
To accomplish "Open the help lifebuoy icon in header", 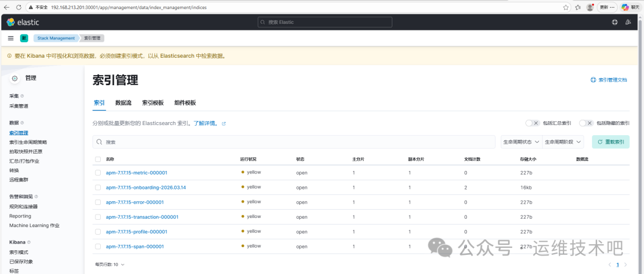I will coord(615,22).
